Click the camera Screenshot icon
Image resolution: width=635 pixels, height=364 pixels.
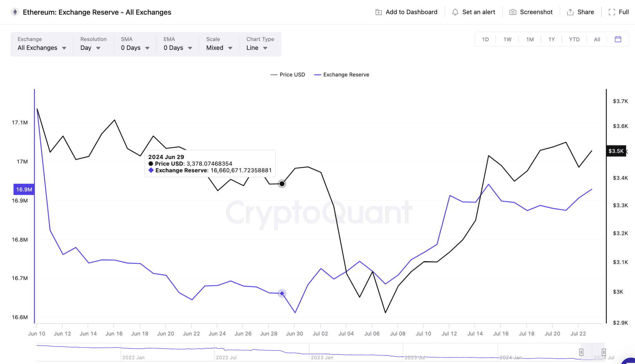[513, 12]
